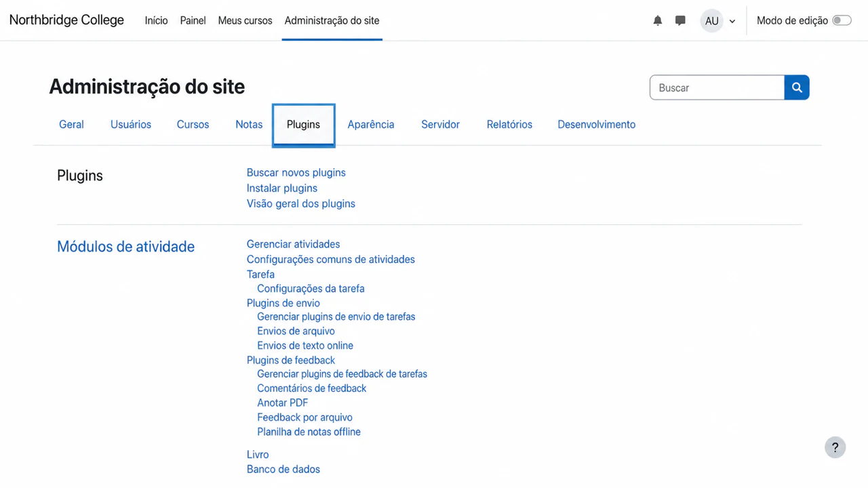Screen dimensions: 868x488
Task: Click the Plugins de feedback link
Action: coord(291,361)
